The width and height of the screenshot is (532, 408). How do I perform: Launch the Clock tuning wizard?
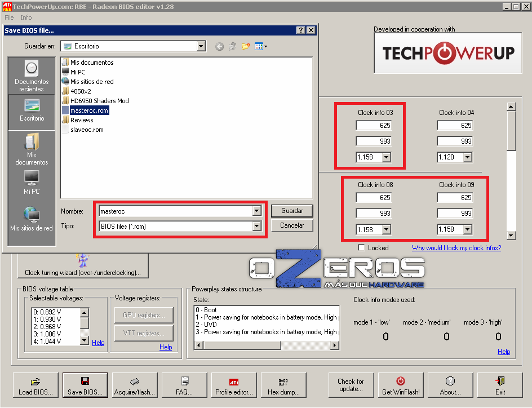(x=83, y=265)
